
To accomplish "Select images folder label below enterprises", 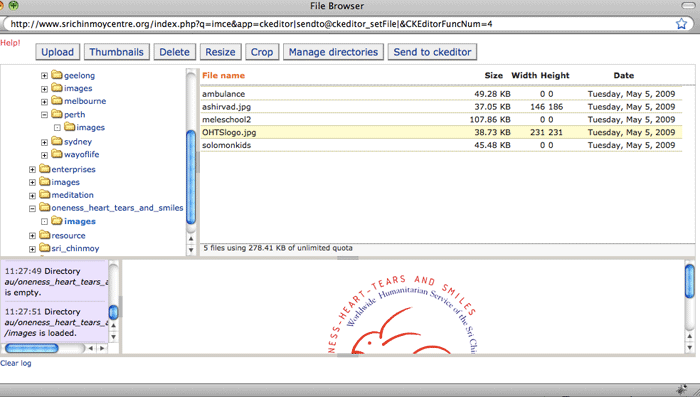I will click(x=66, y=182).
